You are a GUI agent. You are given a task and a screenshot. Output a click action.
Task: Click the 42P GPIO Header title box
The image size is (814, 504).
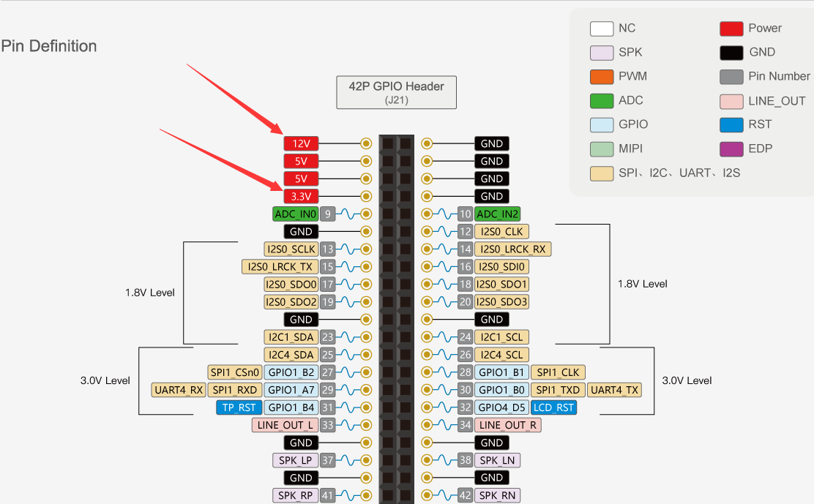[397, 92]
